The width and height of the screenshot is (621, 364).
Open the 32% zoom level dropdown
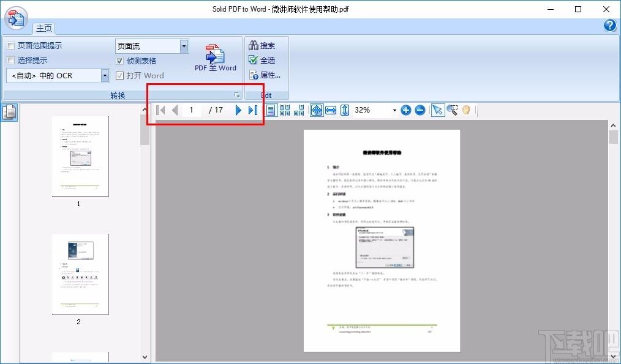click(394, 110)
